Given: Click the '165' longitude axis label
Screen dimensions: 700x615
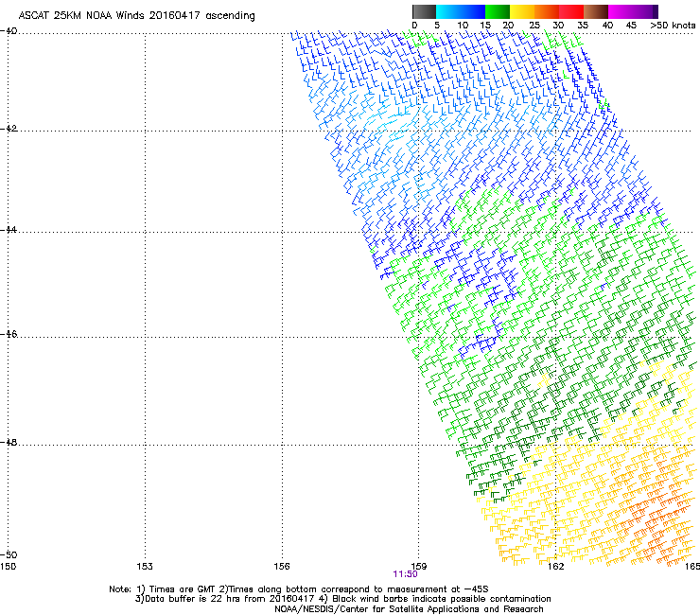Looking at the screenshot, I should (x=692, y=567).
